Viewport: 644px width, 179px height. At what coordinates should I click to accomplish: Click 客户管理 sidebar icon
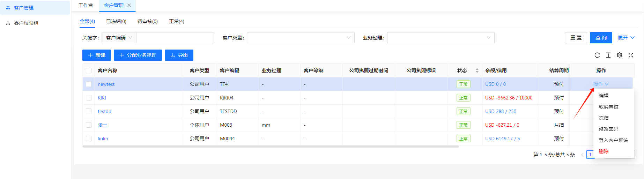(x=8, y=8)
